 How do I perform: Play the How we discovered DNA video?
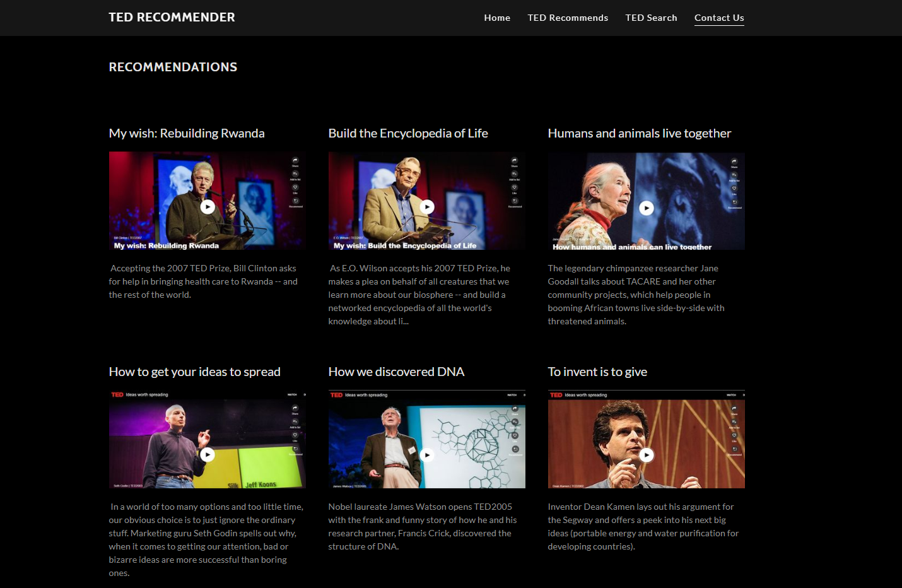(427, 454)
